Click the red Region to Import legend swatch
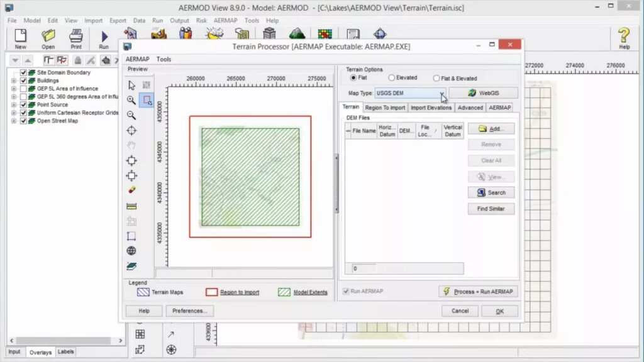This screenshot has width=644, height=362. (211, 292)
